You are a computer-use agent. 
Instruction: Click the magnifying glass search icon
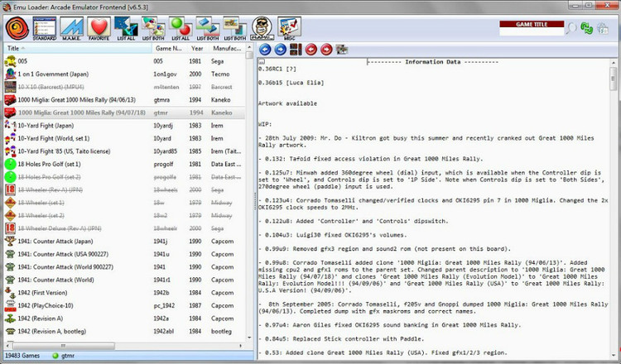[x=571, y=29]
